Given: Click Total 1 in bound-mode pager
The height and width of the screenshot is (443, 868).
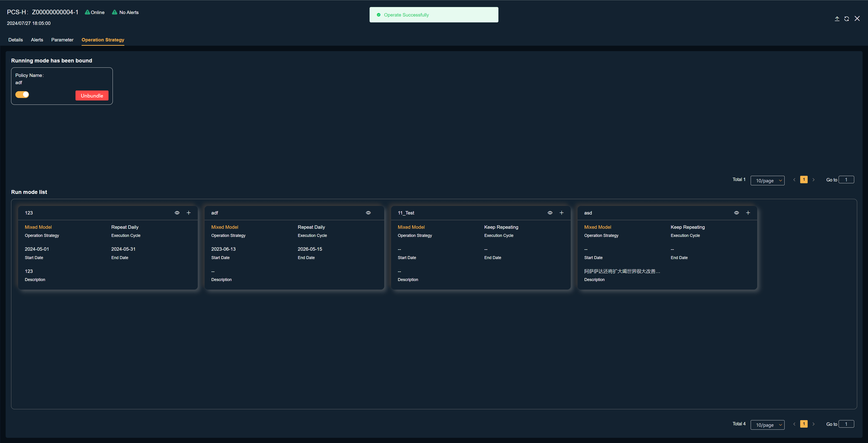Looking at the screenshot, I should [x=739, y=179].
